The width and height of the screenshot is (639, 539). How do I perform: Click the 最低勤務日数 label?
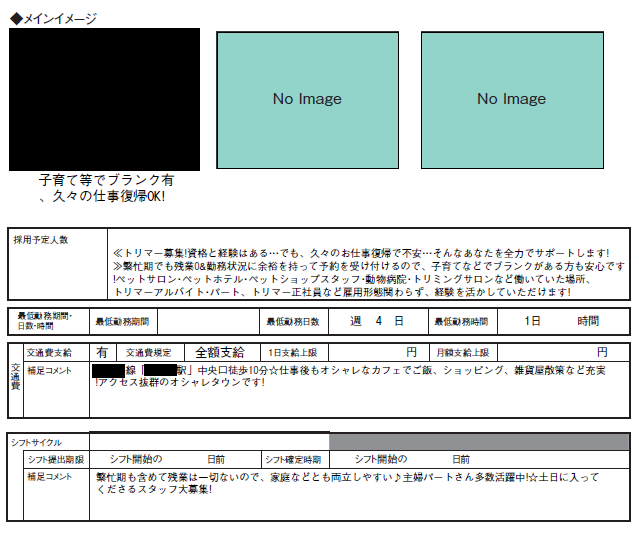click(293, 321)
